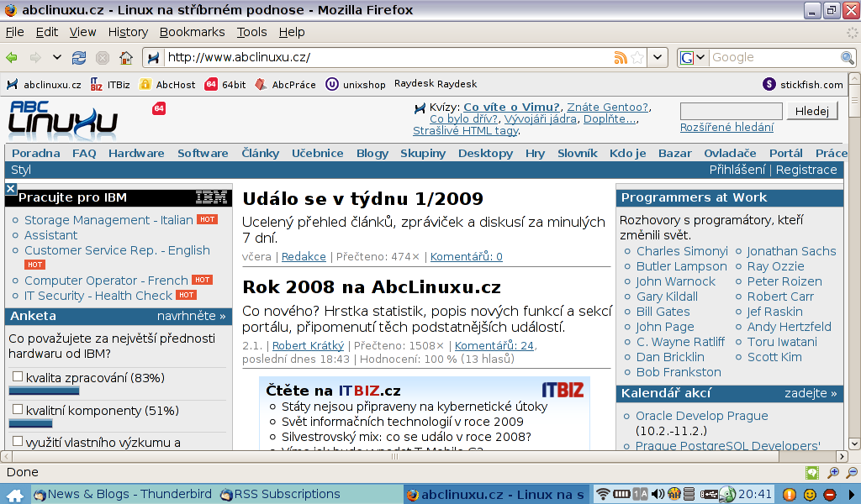Open the Wi-Fi indicator in the system tray
This screenshot has width=861, height=504.
click(603, 494)
